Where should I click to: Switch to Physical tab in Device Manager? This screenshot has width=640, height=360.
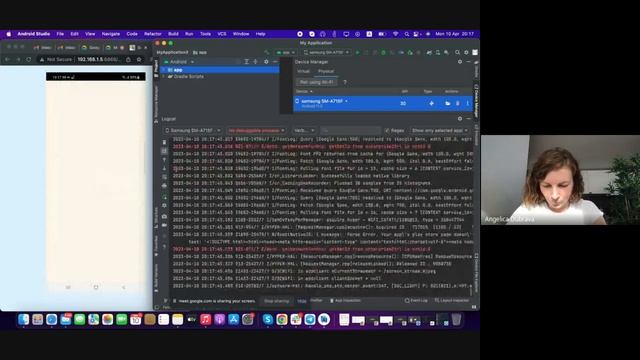pos(326,71)
